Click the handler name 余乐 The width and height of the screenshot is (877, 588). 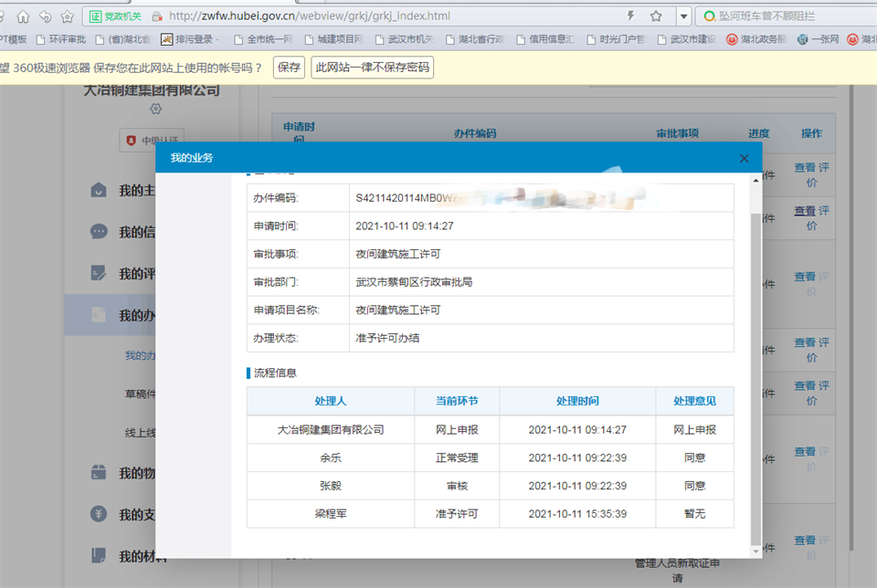331,457
